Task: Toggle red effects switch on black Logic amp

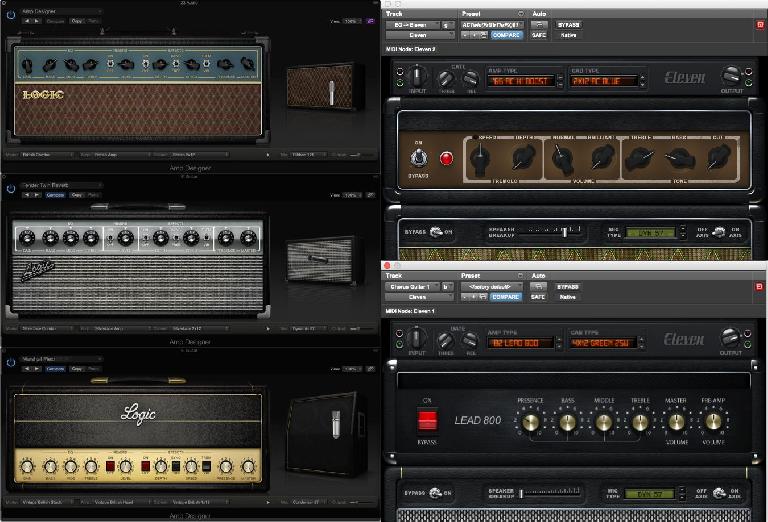Action: (145, 466)
